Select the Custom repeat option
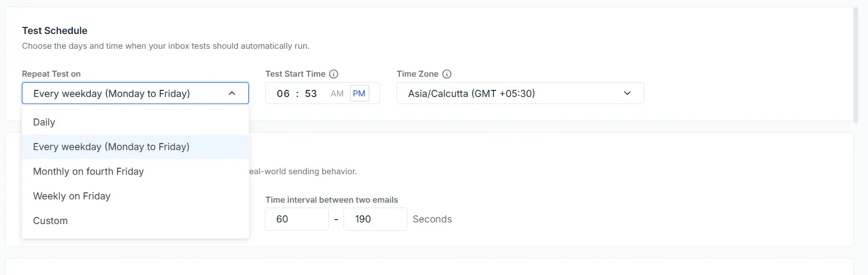The height and width of the screenshot is (275, 868). click(135, 221)
